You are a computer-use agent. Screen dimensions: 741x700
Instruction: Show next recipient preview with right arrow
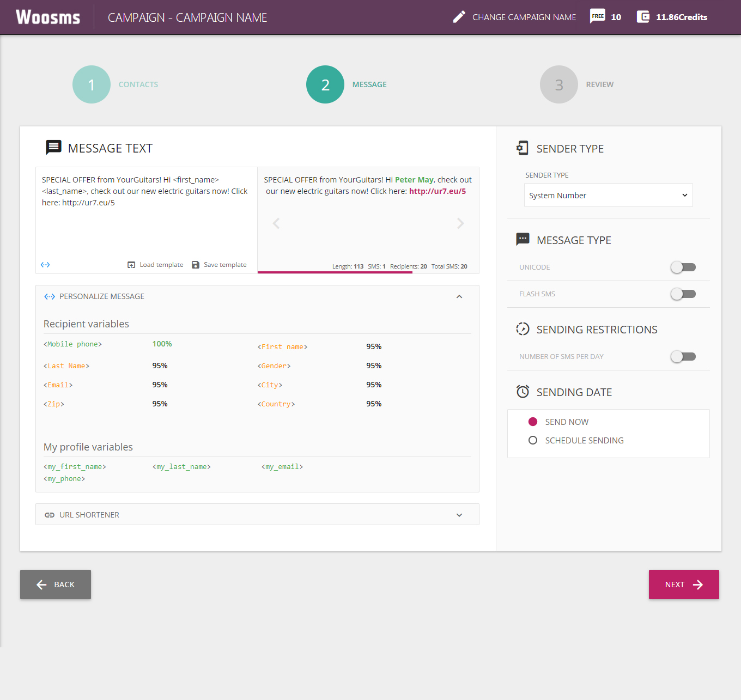point(460,223)
